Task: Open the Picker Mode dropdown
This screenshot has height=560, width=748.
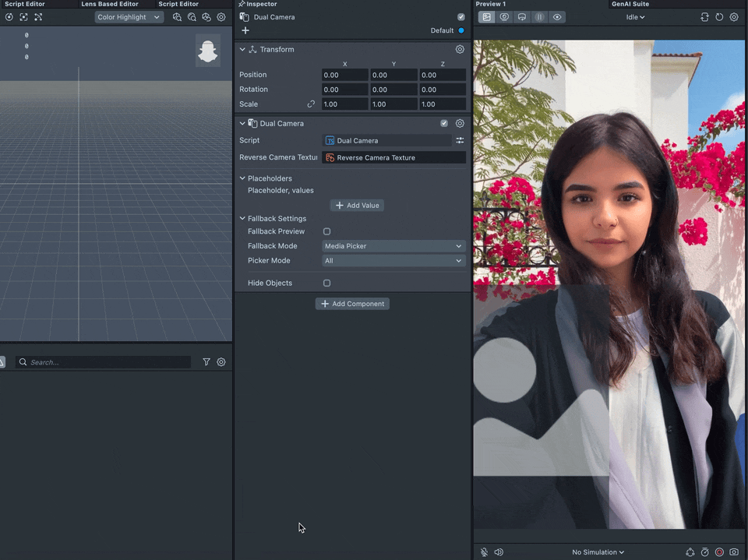Action: point(393,261)
